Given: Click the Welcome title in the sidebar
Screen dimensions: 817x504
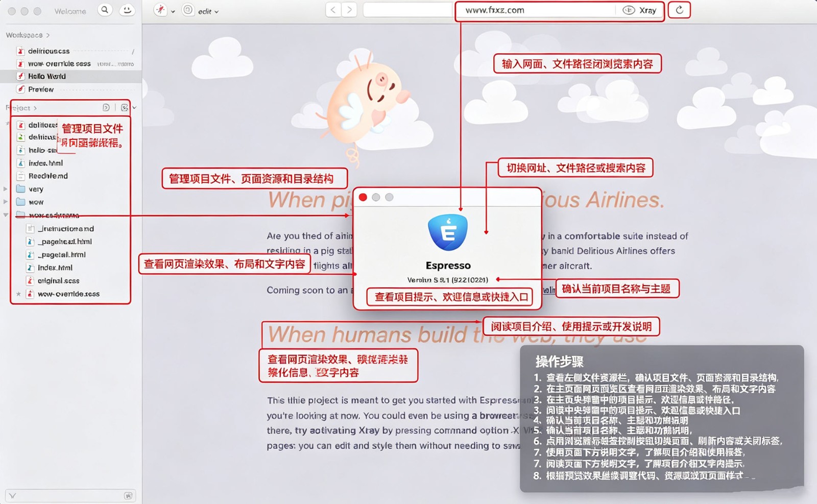Looking at the screenshot, I should pos(70,11).
